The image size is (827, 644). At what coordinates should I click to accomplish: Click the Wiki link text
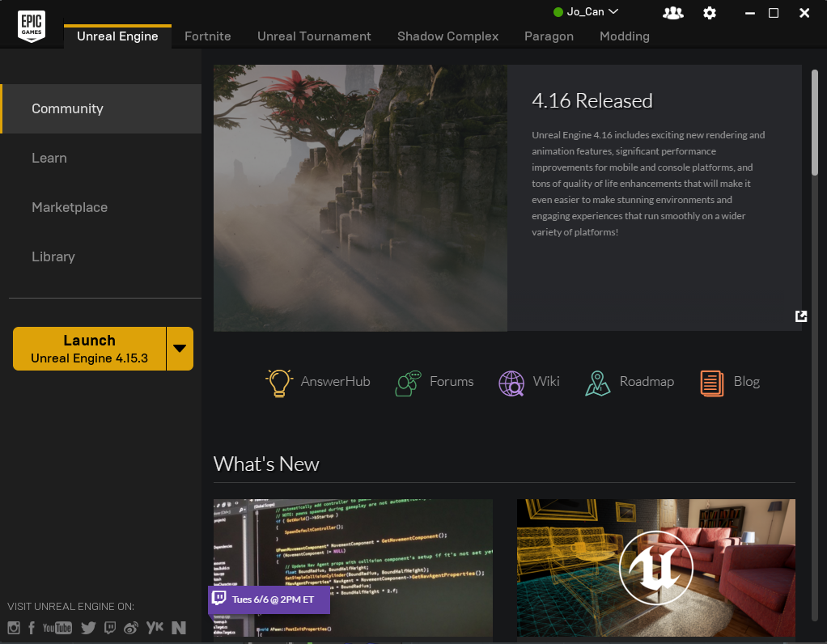(x=546, y=381)
